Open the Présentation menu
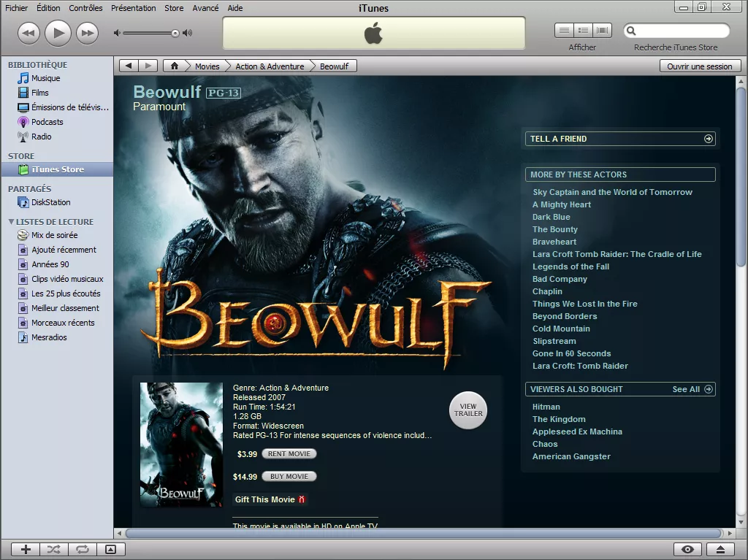The width and height of the screenshot is (748, 560). [x=134, y=8]
